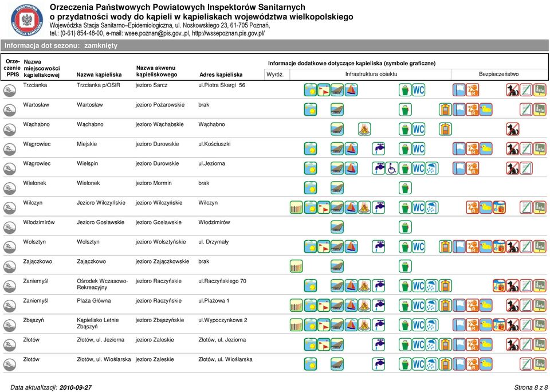Click the 'ul. Drzymały' address
Image resolution: width=550 pixels, height=392 pixels.
point(213,242)
